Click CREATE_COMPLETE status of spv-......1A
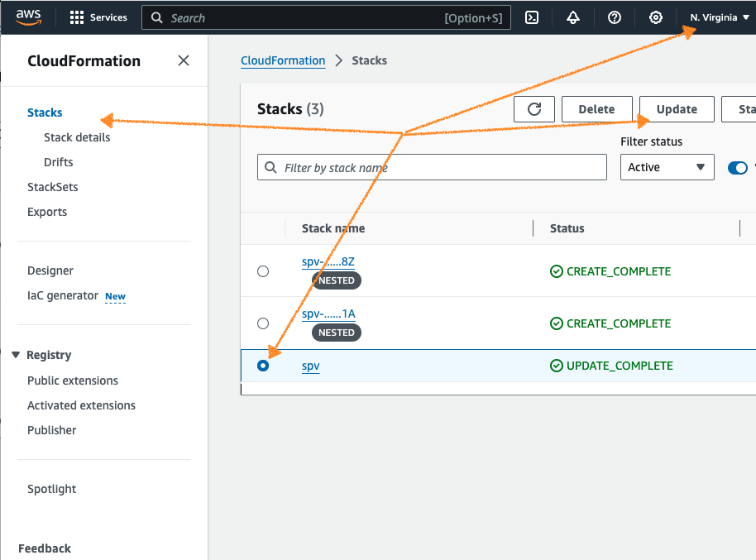 (x=610, y=323)
